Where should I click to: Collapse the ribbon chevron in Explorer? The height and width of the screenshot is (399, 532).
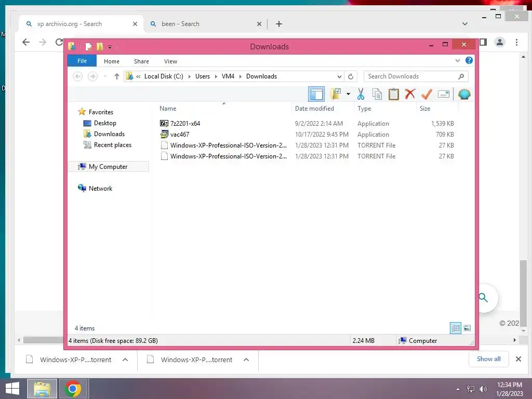(457, 61)
